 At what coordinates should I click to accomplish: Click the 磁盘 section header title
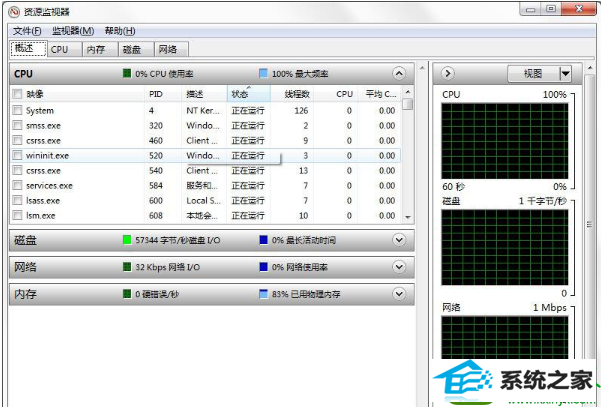click(x=25, y=240)
